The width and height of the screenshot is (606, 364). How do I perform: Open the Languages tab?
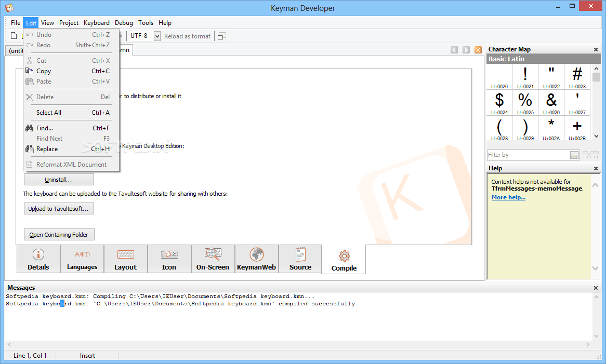coord(82,259)
